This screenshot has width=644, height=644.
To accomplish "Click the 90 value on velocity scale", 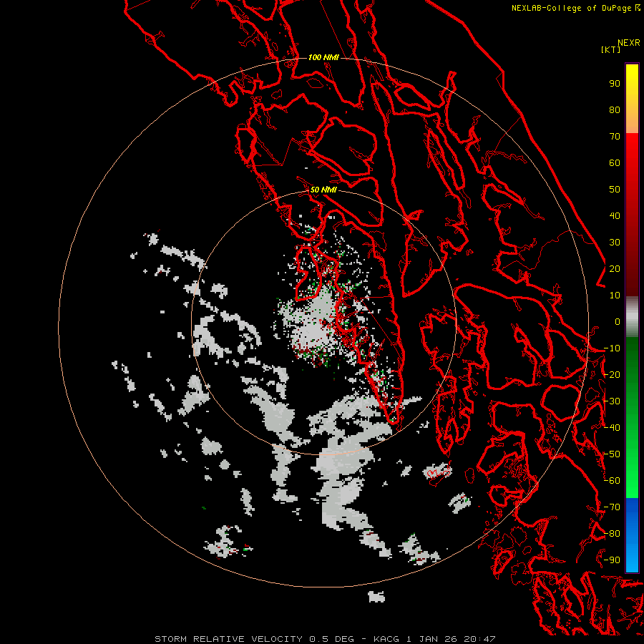I will tap(615, 84).
